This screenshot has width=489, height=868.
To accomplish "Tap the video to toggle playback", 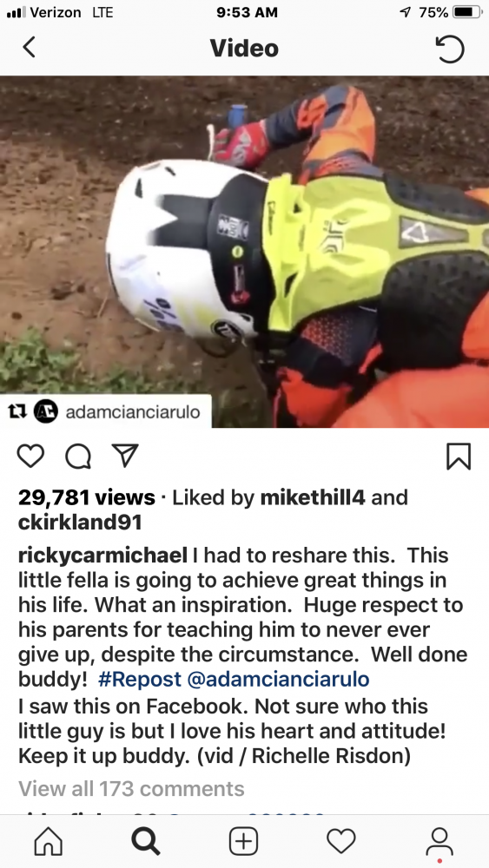I will coord(244,252).
